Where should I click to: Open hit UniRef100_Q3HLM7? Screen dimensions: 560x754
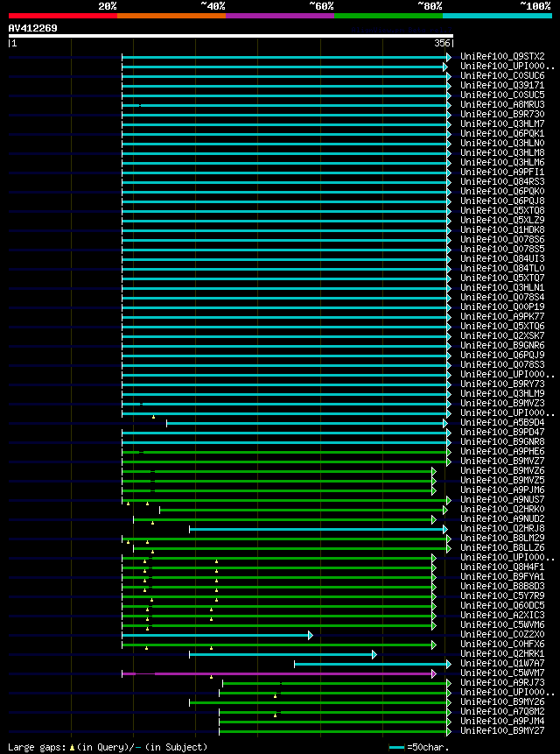pyautogui.click(x=502, y=124)
